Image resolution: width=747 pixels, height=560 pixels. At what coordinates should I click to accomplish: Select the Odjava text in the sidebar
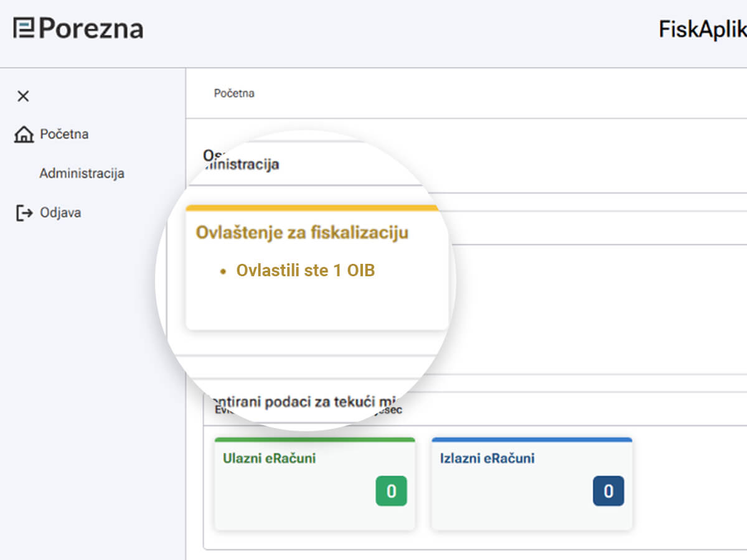click(x=60, y=213)
